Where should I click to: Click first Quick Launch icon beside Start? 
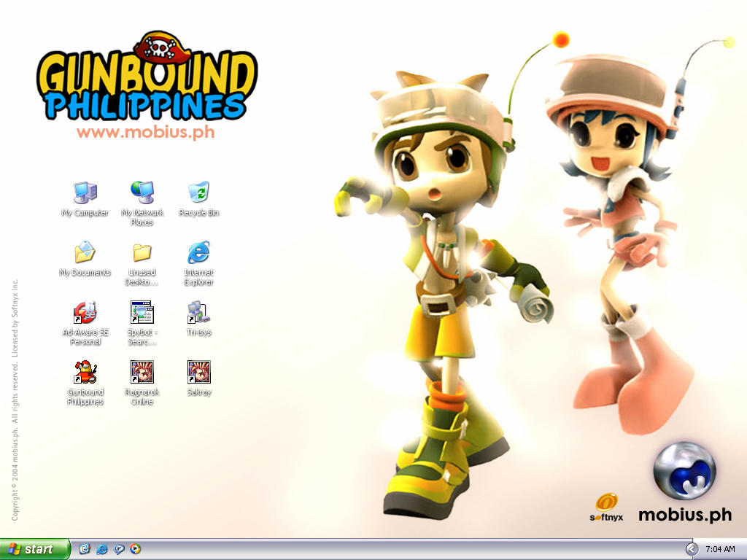[x=85, y=549]
